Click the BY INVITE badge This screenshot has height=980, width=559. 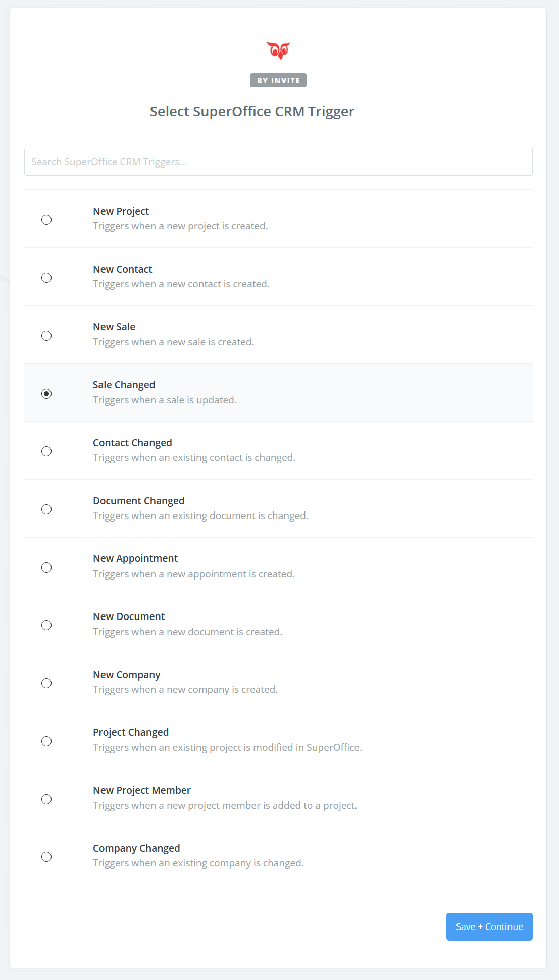pos(278,80)
